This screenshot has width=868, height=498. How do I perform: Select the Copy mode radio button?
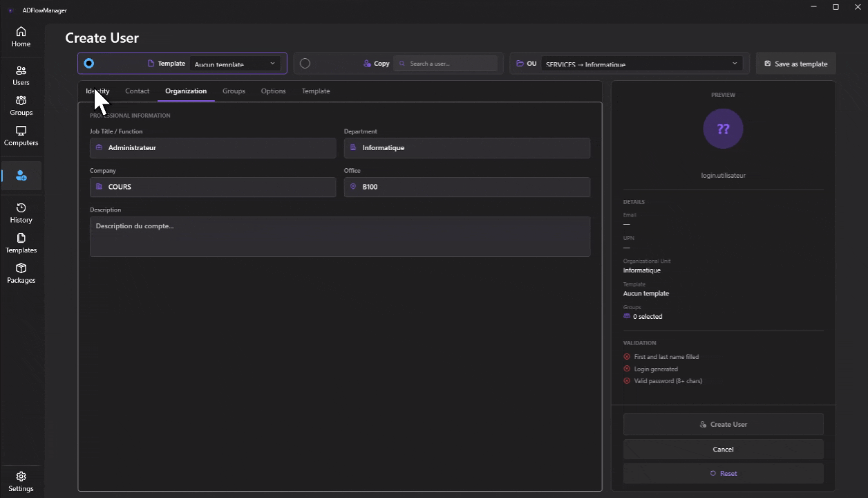[305, 64]
